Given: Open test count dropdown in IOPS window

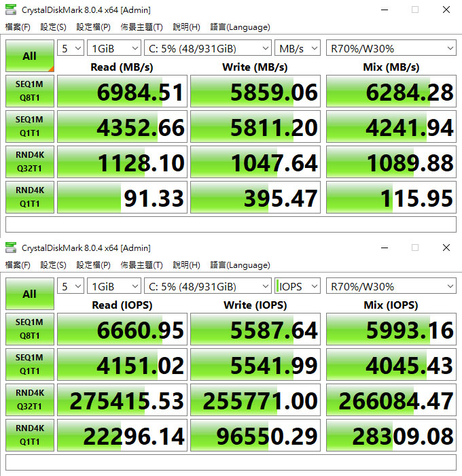Looking at the screenshot, I should [71, 286].
